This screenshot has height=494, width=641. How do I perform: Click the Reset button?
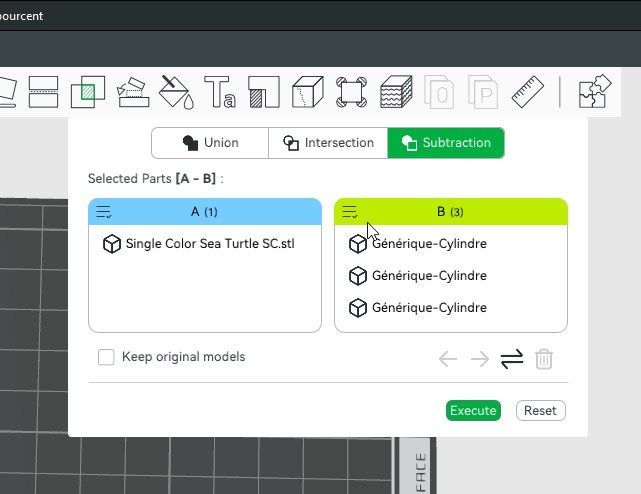540,411
